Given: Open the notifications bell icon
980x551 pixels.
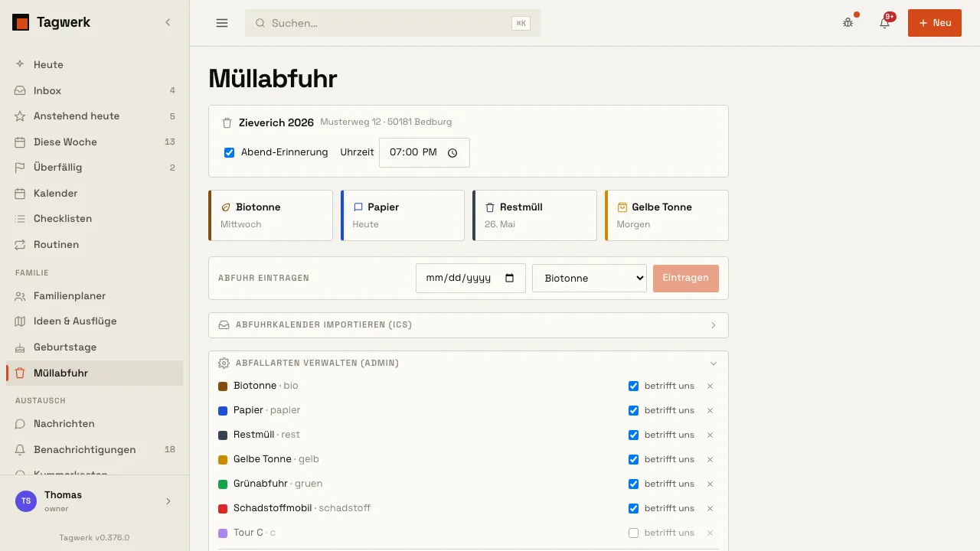Looking at the screenshot, I should tap(885, 23).
